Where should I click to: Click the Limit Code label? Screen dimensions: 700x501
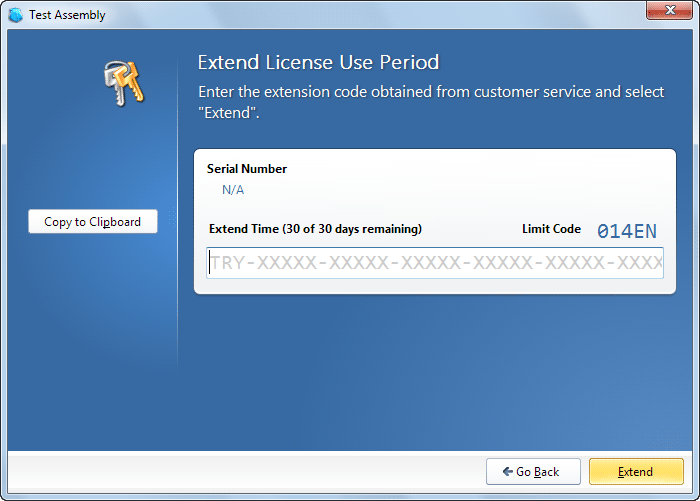point(551,229)
